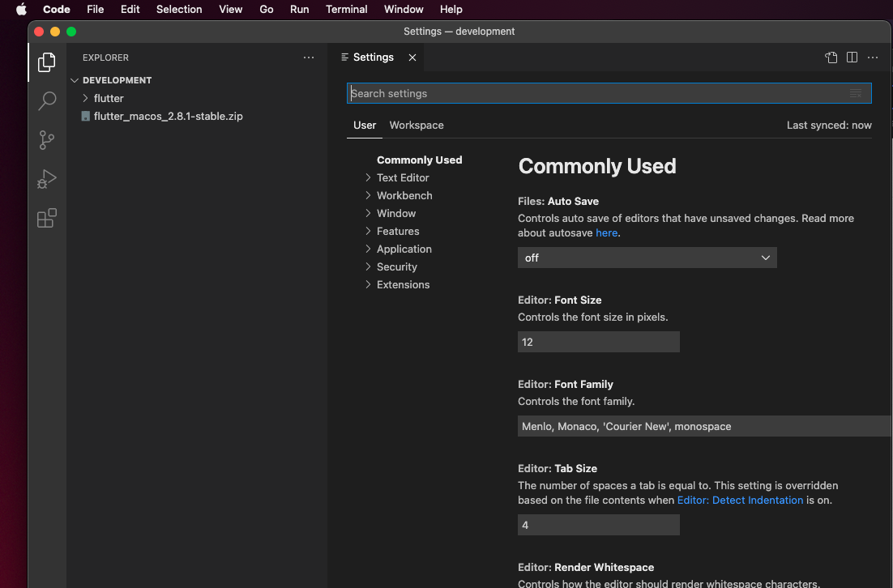Expand the Application settings category
This screenshot has height=588, width=893.
[x=369, y=249]
